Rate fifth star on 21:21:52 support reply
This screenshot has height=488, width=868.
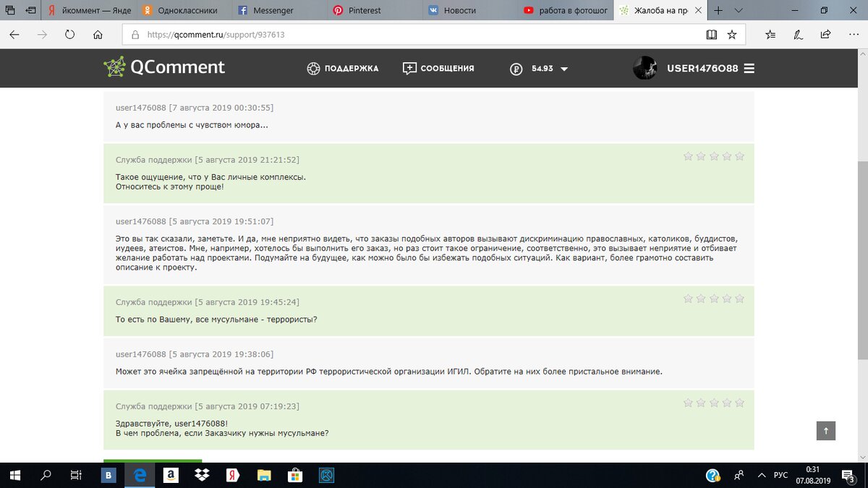(740, 156)
